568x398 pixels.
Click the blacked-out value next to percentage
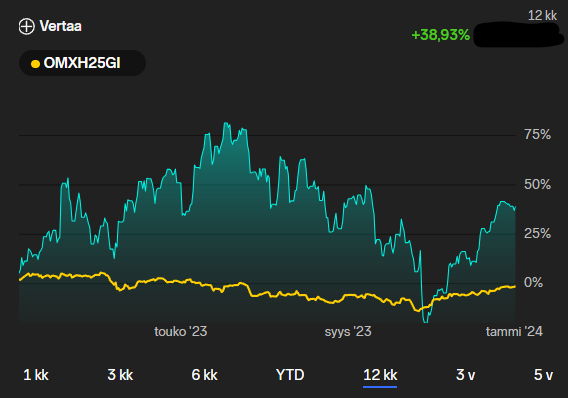[518, 35]
